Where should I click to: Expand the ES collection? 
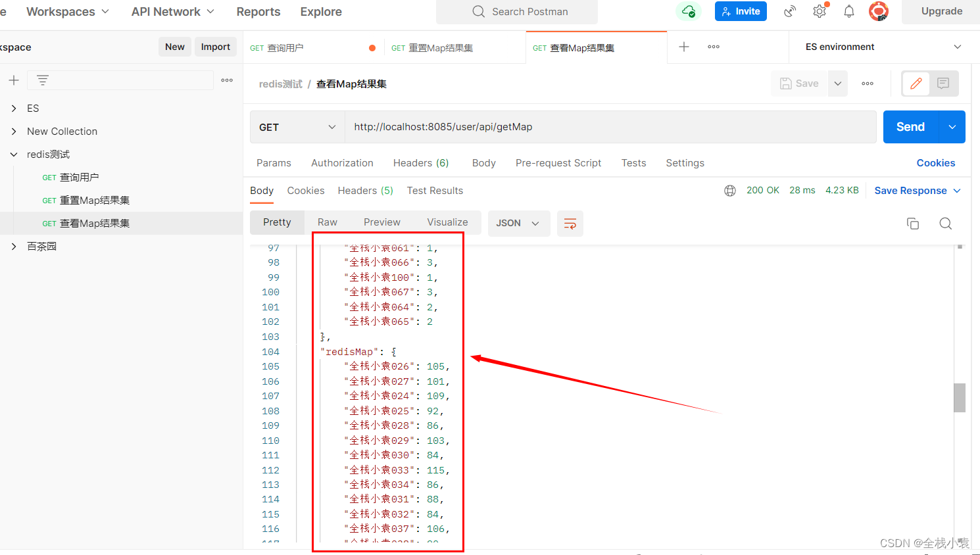14,109
